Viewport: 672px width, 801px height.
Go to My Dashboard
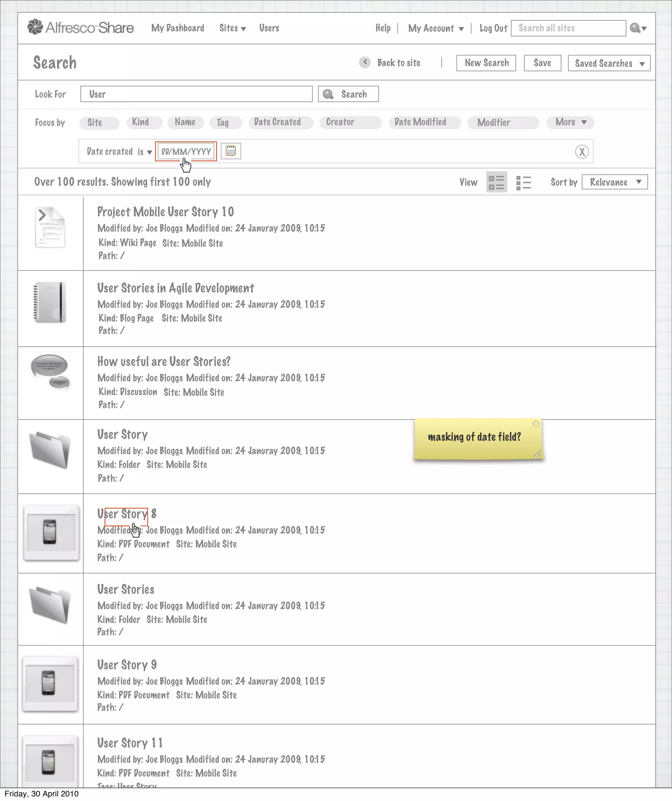[x=178, y=28]
